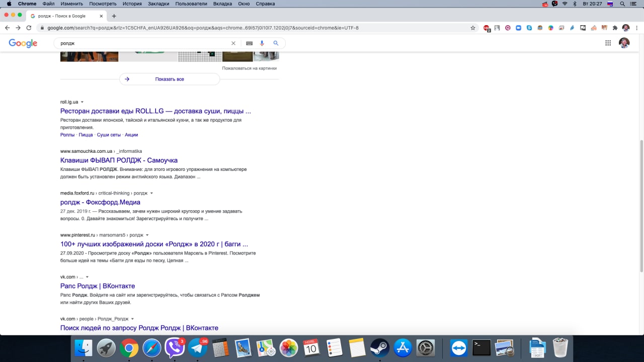Expand the dropdown arrow next to roll.lg.ua
Screen dimensions: 644x362
point(82,102)
